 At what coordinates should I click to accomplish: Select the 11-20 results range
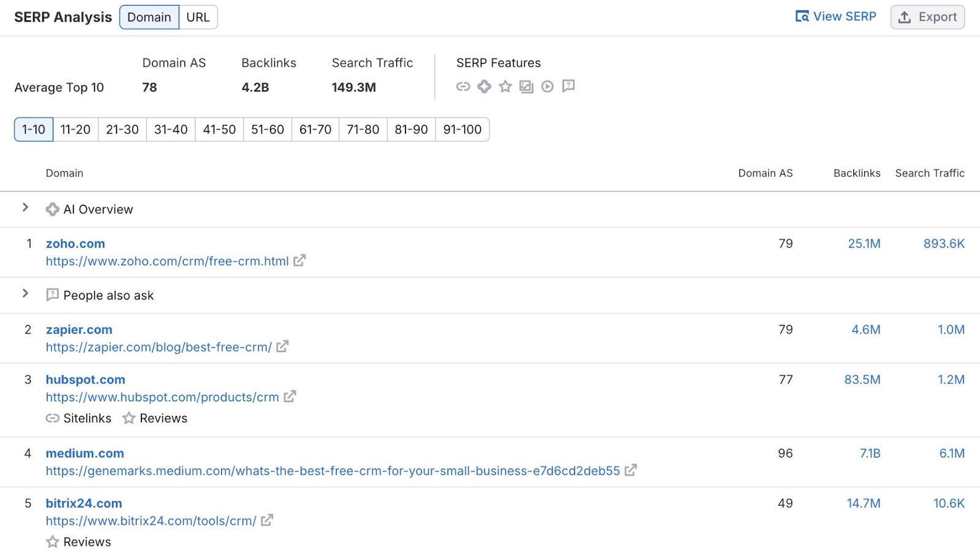tap(75, 129)
